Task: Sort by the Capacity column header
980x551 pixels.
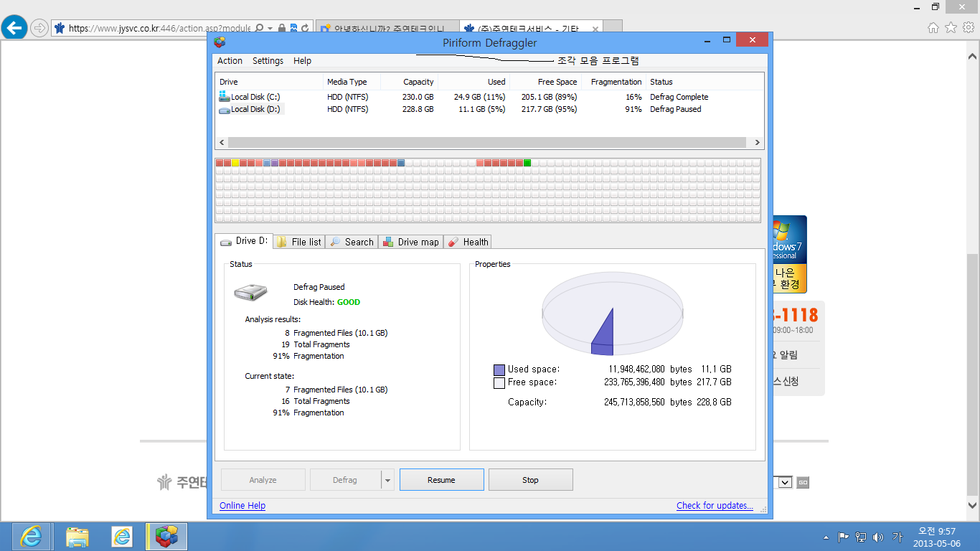Action: (x=409, y=82)
